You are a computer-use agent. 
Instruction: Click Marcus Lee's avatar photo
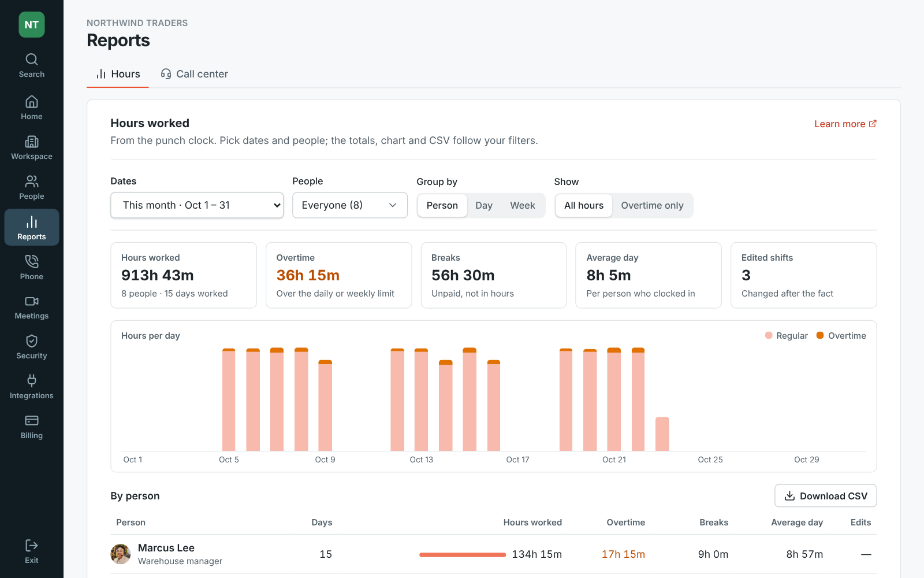tap(121, 554)
